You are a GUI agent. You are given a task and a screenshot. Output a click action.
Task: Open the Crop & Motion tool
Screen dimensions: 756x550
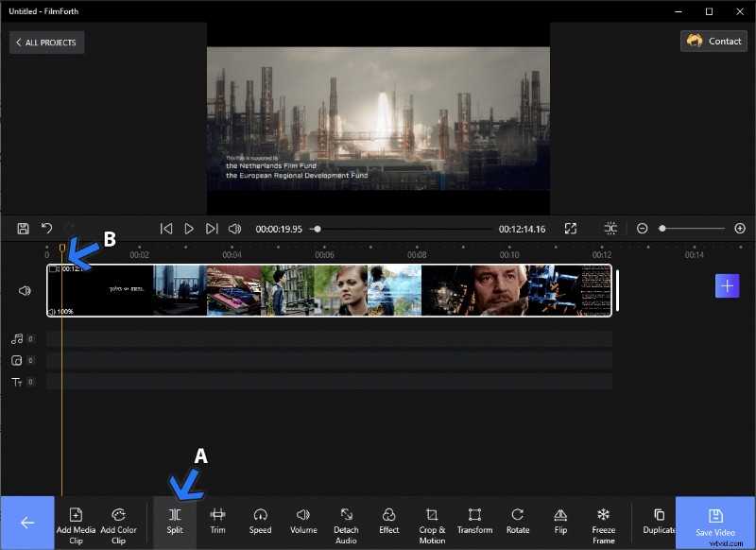(431, 521)
